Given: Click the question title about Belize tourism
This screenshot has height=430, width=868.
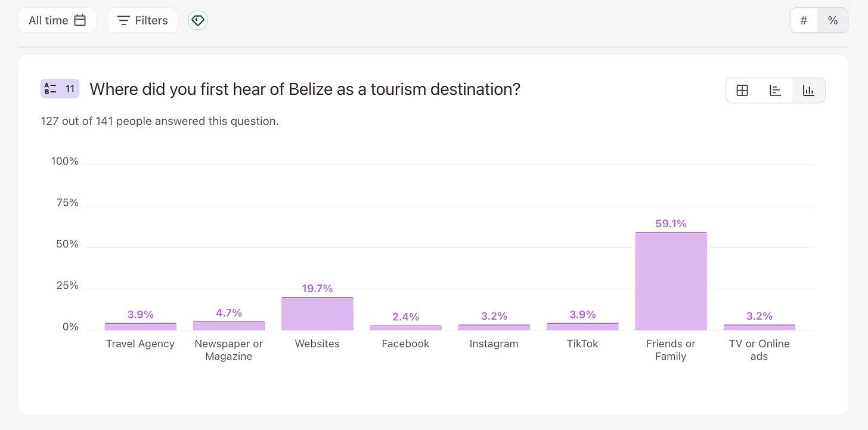Looking at the screenshot, I should pyautogui.click(x=305, y=89).
